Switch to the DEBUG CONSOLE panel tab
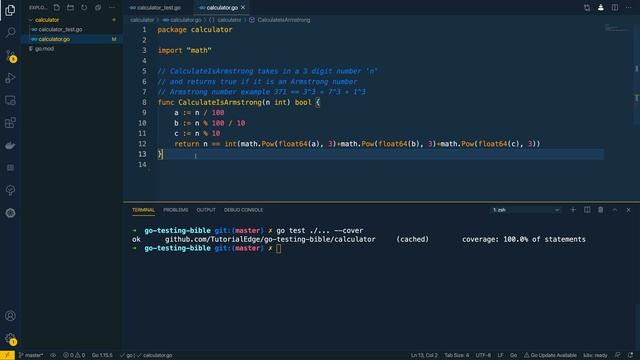Image resolution: width=640 pixels, height=360 pixels. pos(243,210)
